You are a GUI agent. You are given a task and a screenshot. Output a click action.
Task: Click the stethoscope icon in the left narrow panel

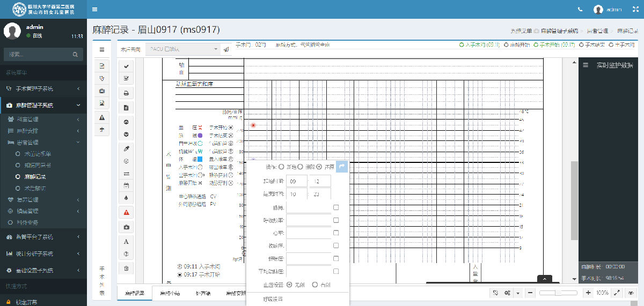(102, 78)
